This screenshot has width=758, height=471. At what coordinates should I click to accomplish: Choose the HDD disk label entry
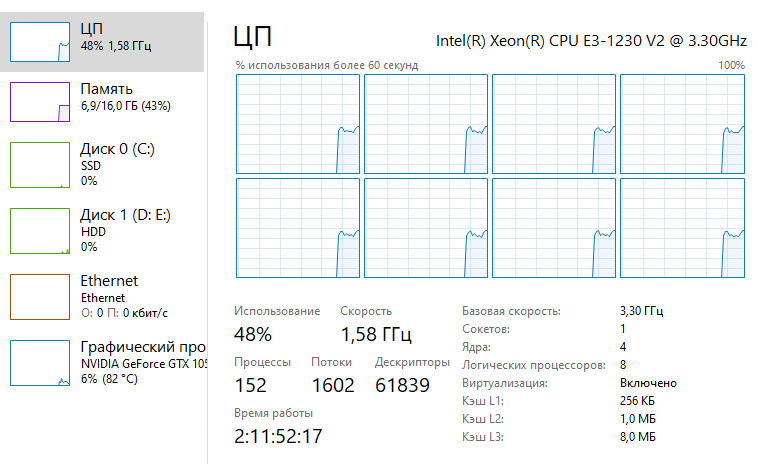(x=93, y=232)
